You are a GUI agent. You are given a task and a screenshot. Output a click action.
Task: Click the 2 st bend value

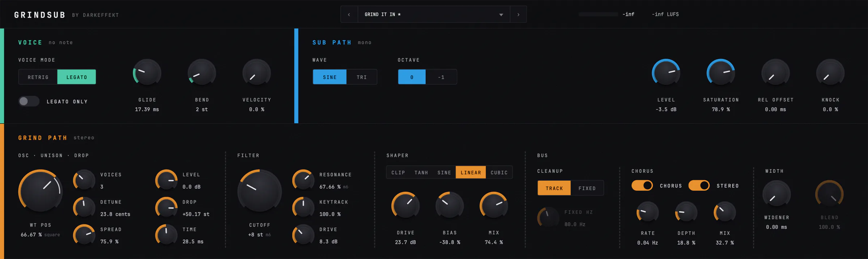202,109
